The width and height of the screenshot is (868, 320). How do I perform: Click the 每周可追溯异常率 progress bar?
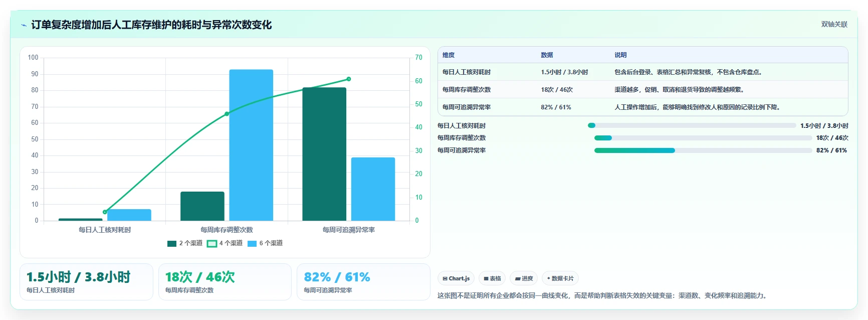(703, 150)
